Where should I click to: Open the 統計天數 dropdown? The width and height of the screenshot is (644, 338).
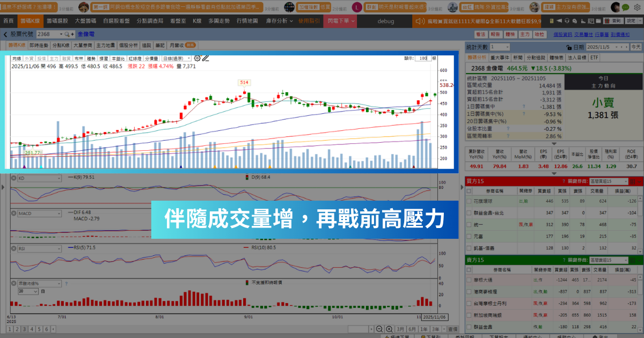click(500, 47)
